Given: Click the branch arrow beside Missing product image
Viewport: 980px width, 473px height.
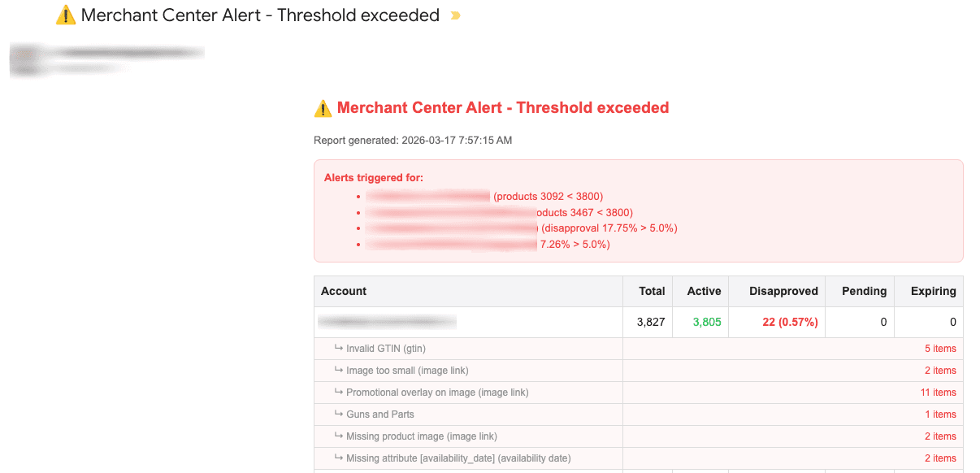Looking at the screenshot, I should click(x=339, y=436).
